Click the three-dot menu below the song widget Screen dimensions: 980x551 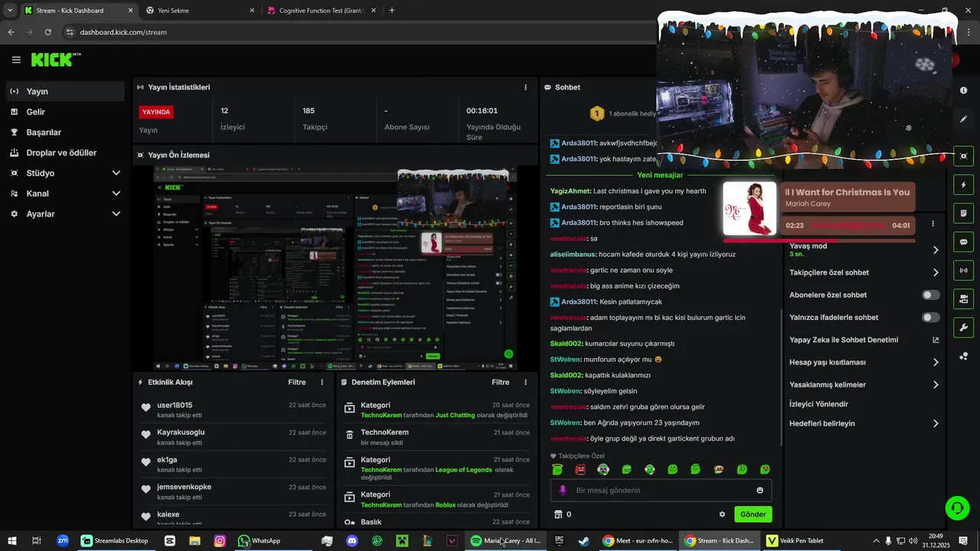[933, 224]
